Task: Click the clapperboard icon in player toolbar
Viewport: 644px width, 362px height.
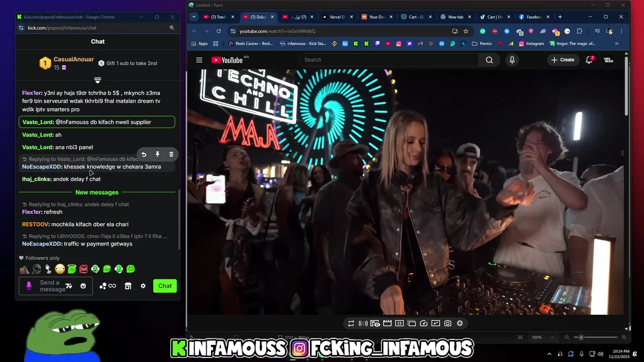Action: pos(387,323)
